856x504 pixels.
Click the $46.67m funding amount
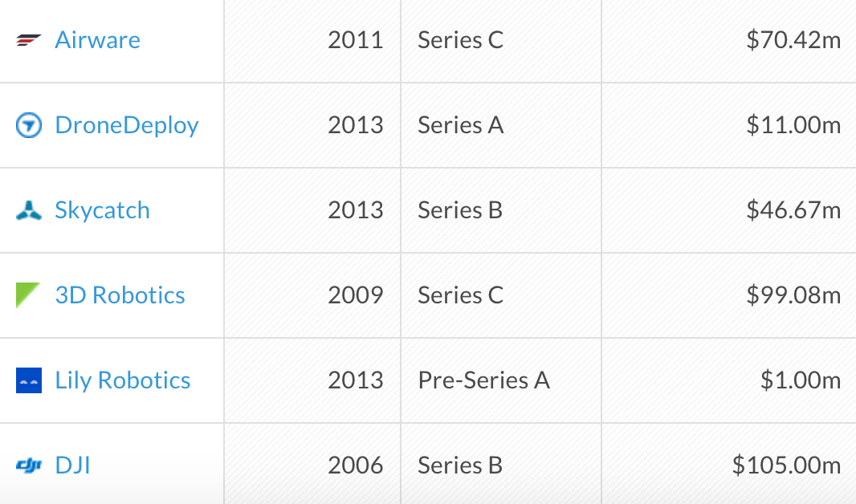point(793,210)
